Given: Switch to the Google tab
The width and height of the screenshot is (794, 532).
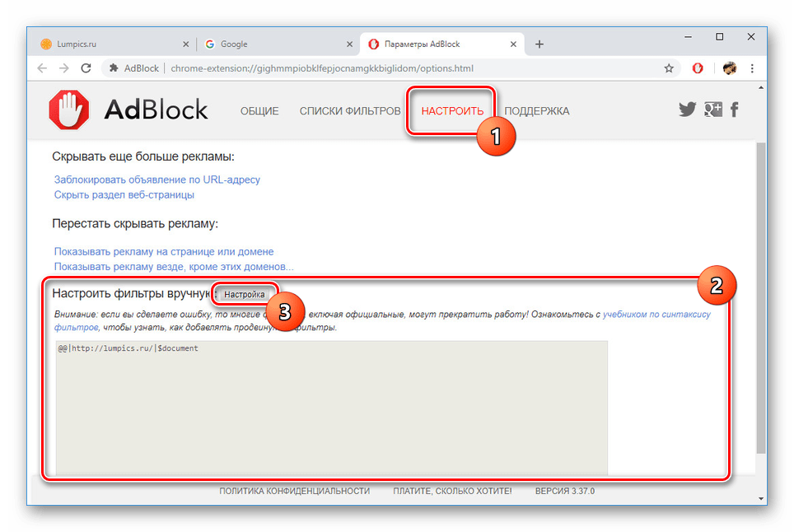Looking at the screenshot, I should (272, 44).
